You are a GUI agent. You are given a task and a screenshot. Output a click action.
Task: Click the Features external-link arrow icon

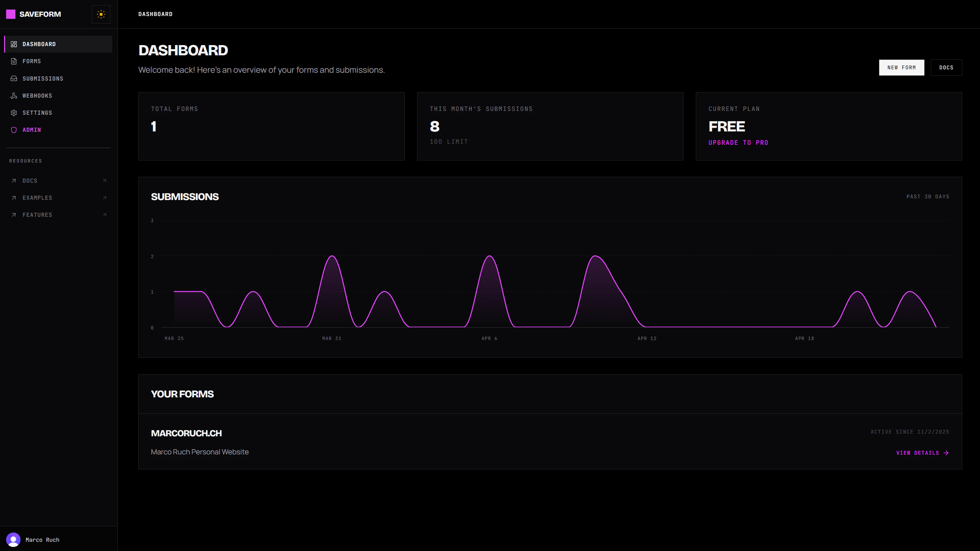[105, 214]
